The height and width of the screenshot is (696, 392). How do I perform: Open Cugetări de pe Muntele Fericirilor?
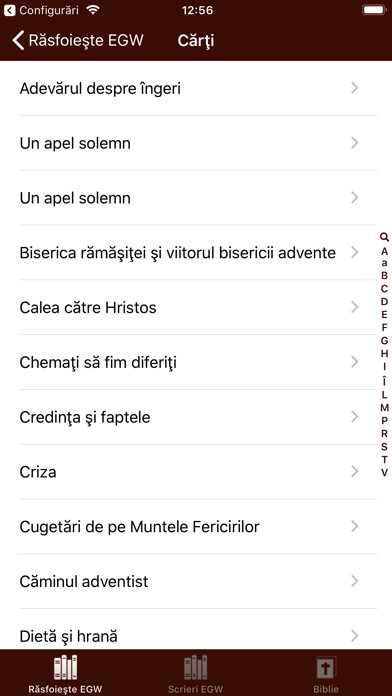click(198, 526)
